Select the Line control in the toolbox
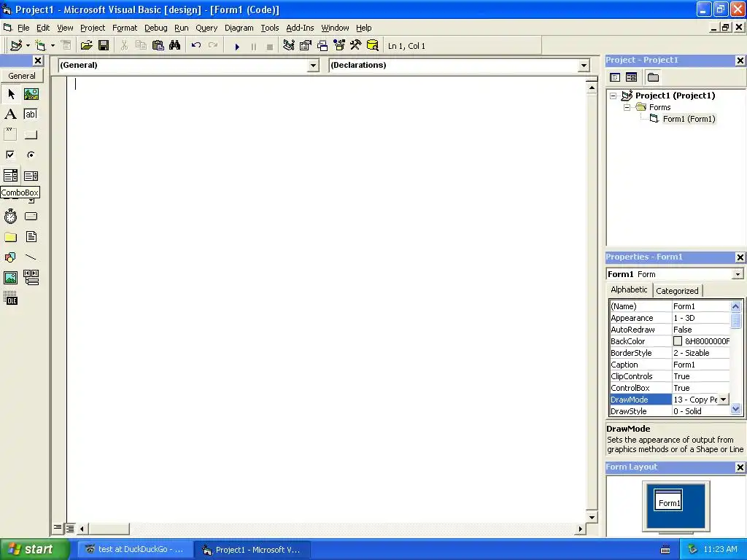 point(31,257)
